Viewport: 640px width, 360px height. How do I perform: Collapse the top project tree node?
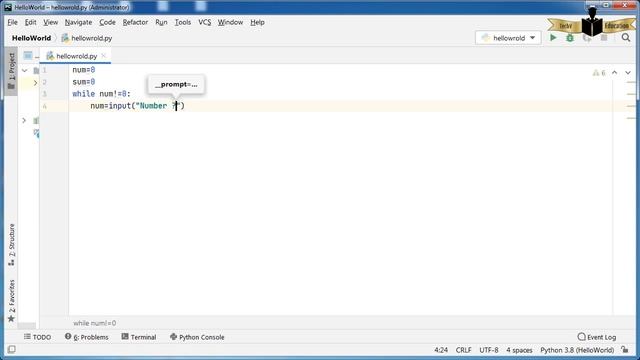(24, 71)
